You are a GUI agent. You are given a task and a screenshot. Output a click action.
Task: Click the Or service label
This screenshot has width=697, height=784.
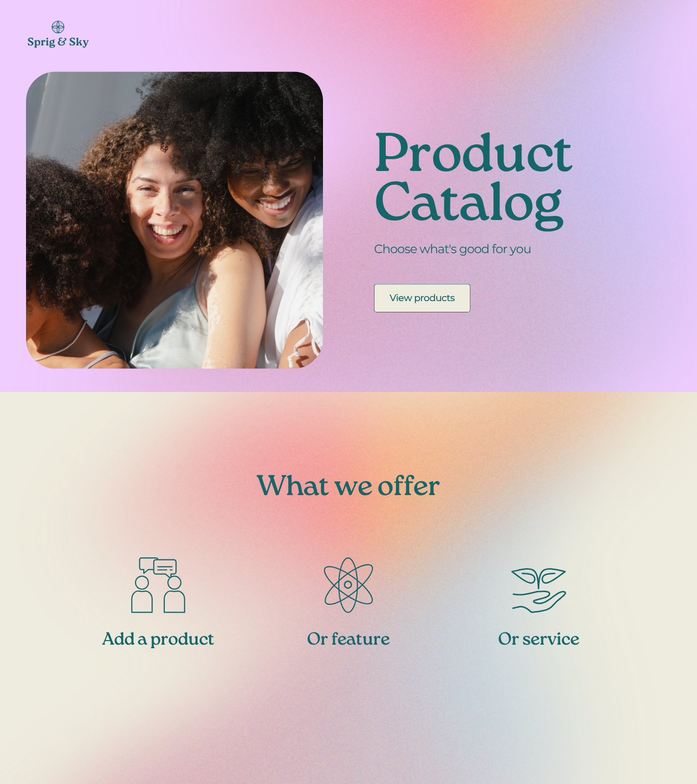[x=539, y=639]
